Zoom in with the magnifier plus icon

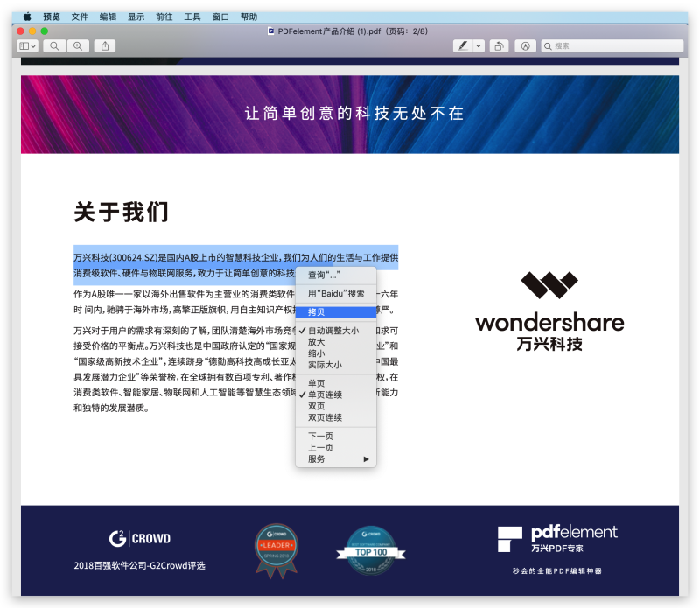(78, 45)
